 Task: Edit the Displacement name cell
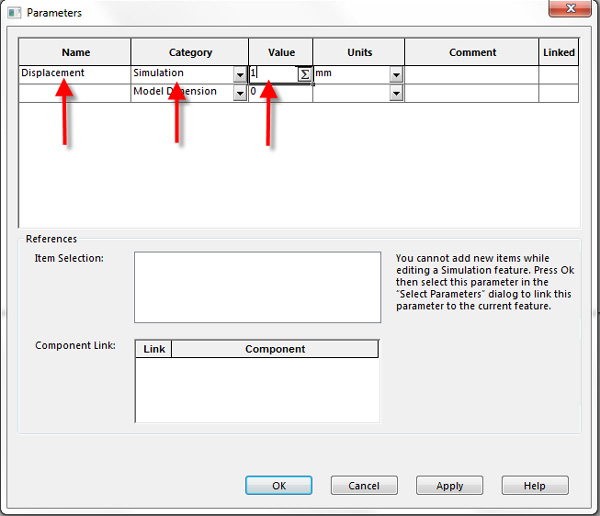tap(74, 74)
